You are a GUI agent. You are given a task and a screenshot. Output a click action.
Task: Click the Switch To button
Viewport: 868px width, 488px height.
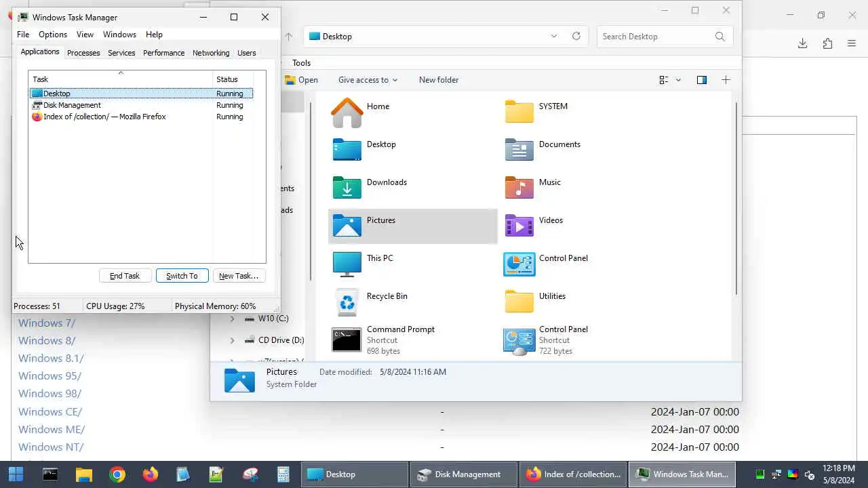(182, 276)
